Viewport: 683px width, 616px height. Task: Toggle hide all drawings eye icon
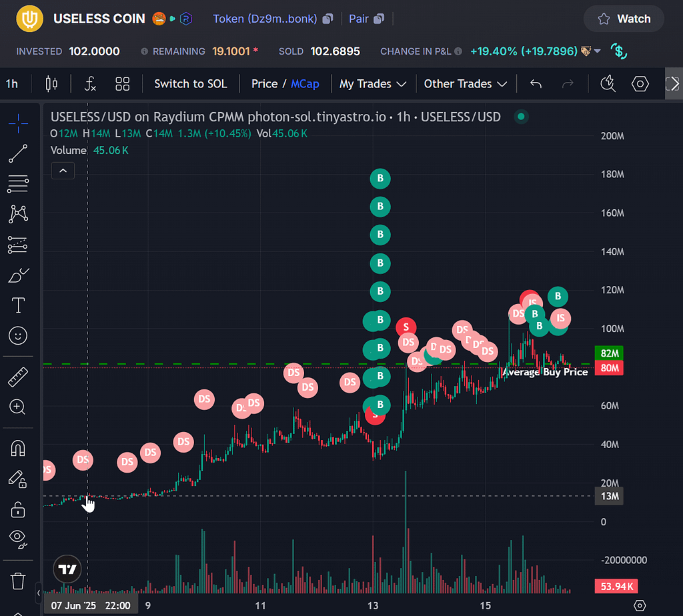tap(18, 537)
